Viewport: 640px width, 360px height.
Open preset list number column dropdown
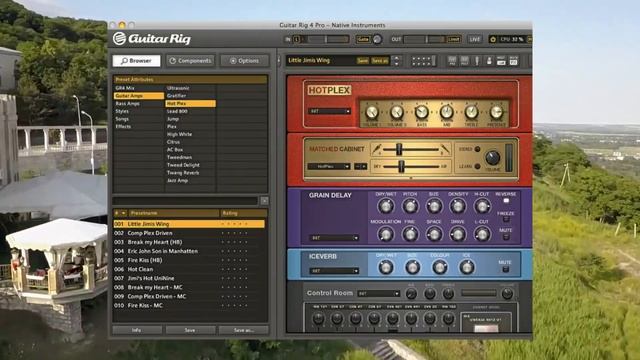(121, 213)
